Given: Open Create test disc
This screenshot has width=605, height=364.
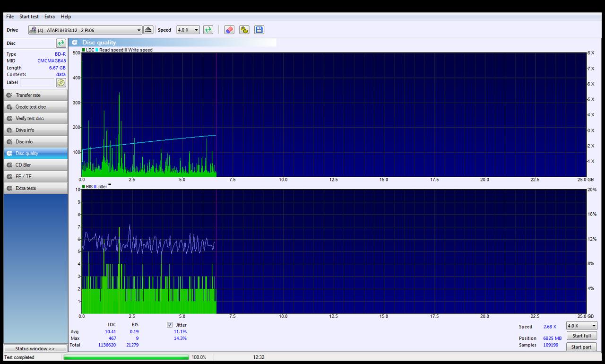Looking at the screenshot, I should click(x=36, y=107).
